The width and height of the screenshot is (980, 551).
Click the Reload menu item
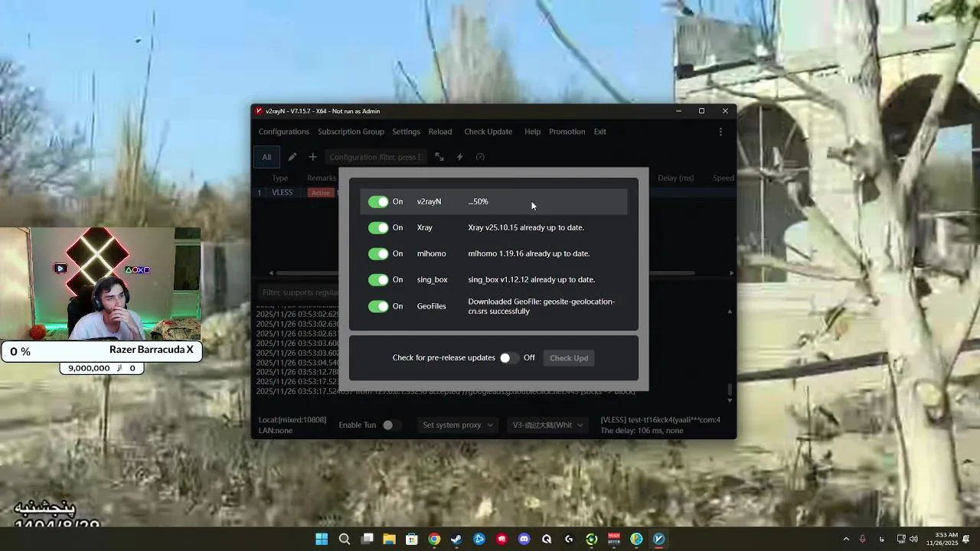tap(440, 132)
